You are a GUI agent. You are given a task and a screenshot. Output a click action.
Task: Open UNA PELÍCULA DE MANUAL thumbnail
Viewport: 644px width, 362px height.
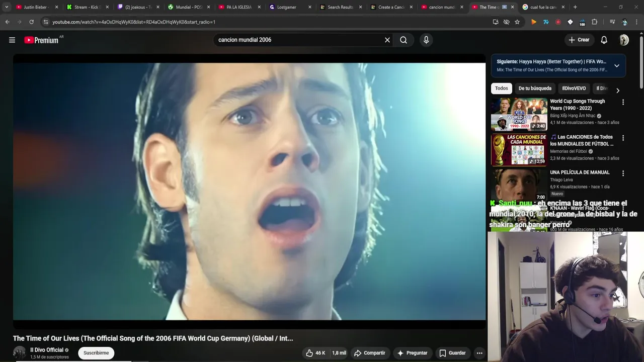[x=519, y=185]
